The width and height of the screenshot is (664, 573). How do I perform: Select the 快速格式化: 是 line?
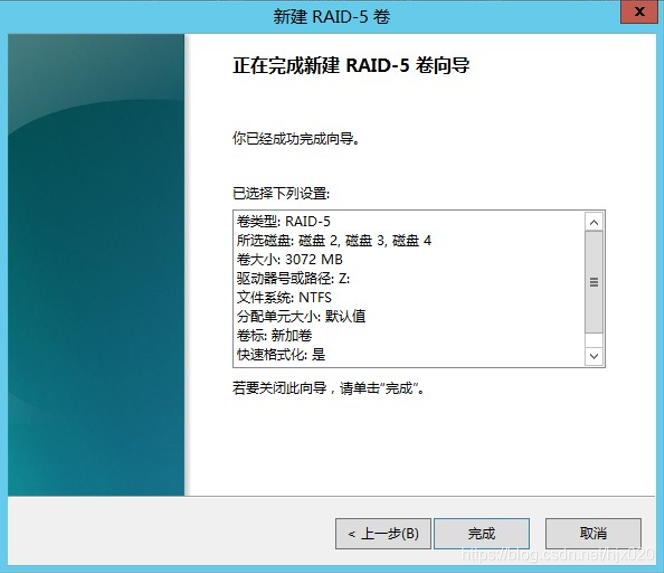click(281, 354)
